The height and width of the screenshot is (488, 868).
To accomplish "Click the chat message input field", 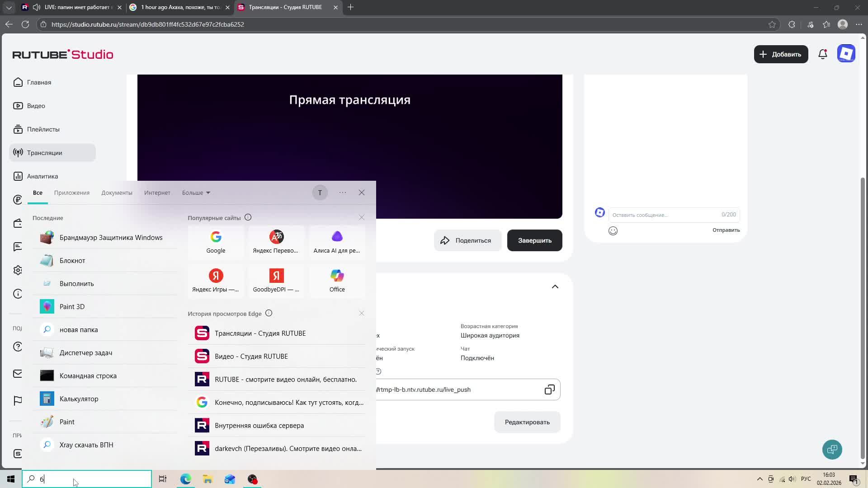I will (665, 215).
